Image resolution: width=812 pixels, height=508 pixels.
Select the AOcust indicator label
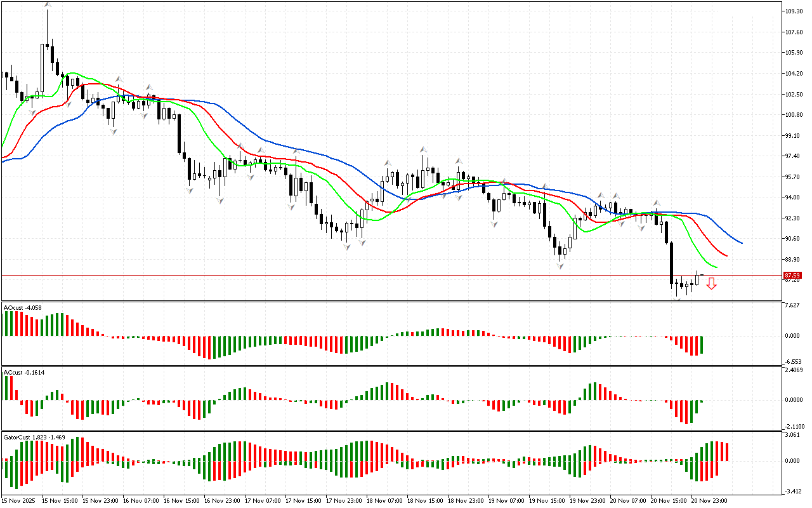tap(23, 308)
